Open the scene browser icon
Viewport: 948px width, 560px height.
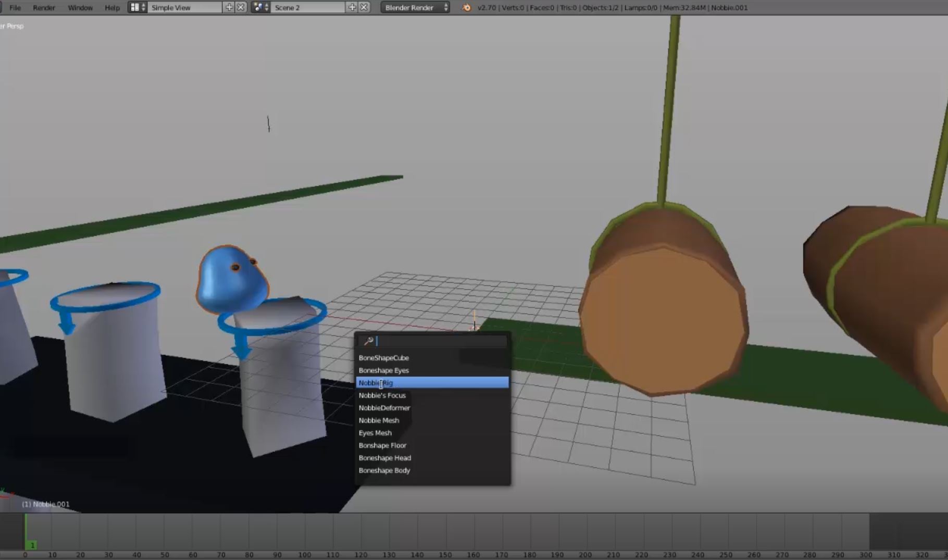point(260,7)
